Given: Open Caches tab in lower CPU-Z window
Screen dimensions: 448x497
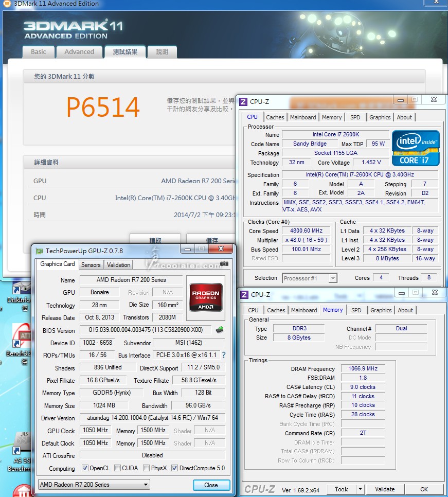Looking at the screenshot, I should tap(276, 311).
